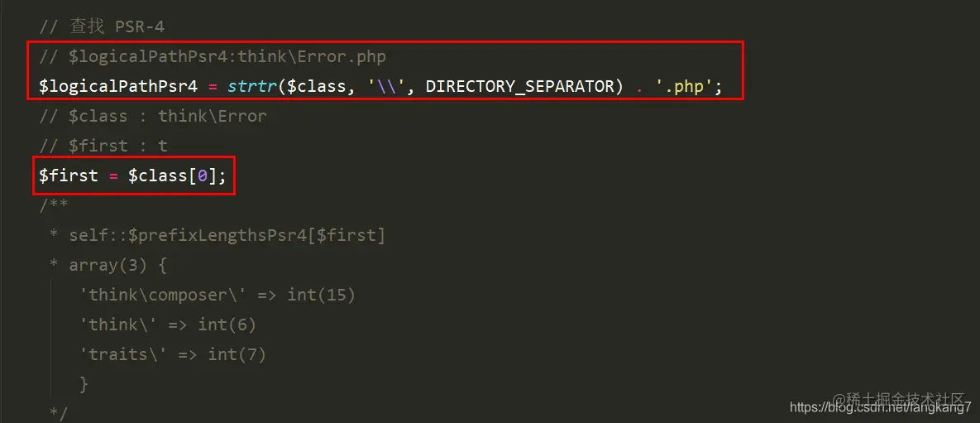This screenshot has width=980, height=423.
Task: Click the $first variable in assignment line
Action: 69,175
